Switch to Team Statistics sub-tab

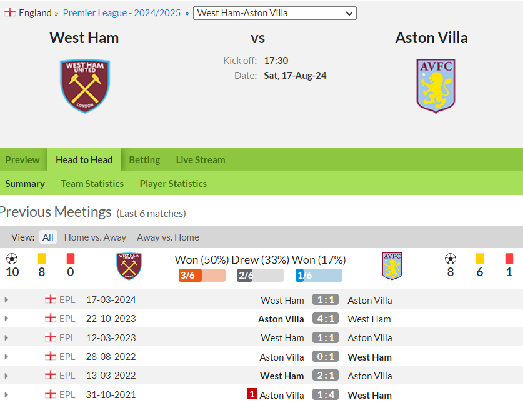(x=92, y=184)
